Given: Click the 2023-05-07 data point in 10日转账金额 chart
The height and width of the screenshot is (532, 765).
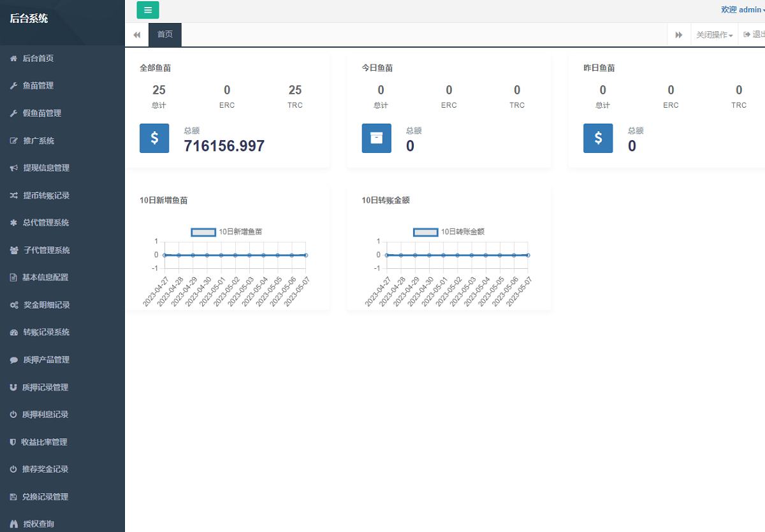Looking at the screenshot, I should (528, 255).
